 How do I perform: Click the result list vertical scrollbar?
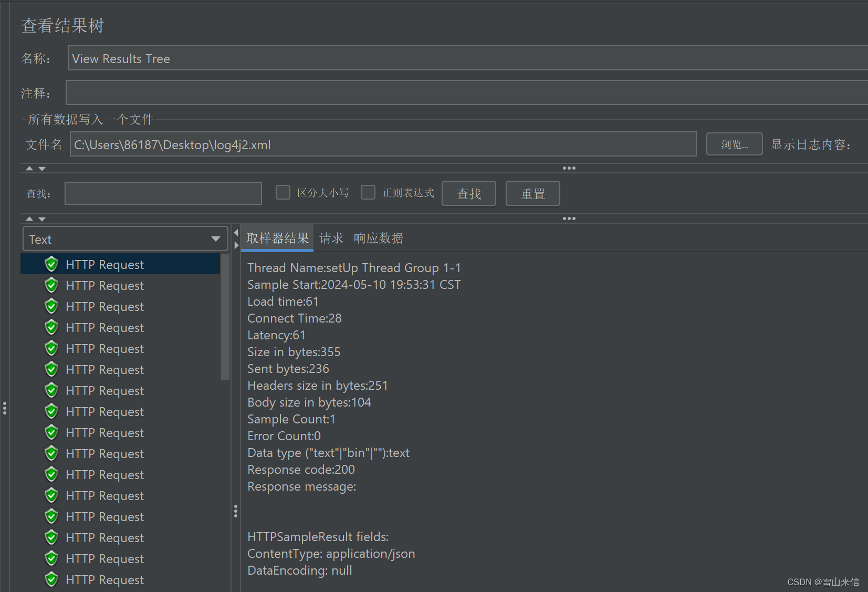[x=225, y=317]
